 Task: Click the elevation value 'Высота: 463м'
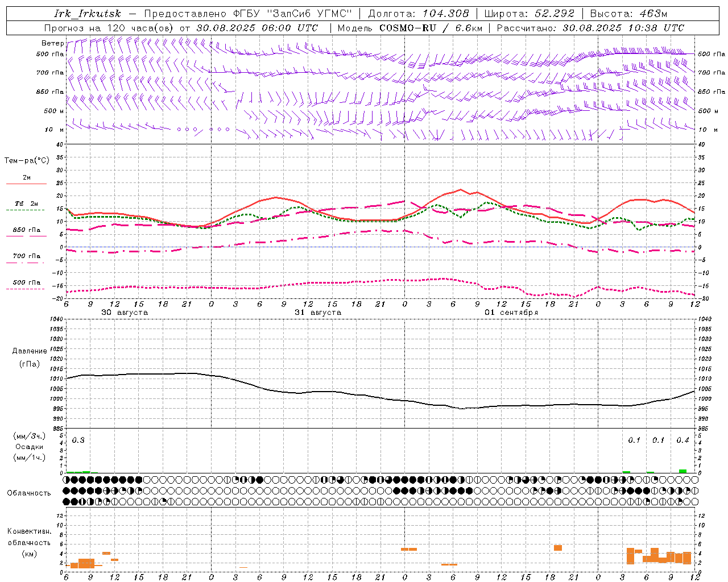click(628, 14)
